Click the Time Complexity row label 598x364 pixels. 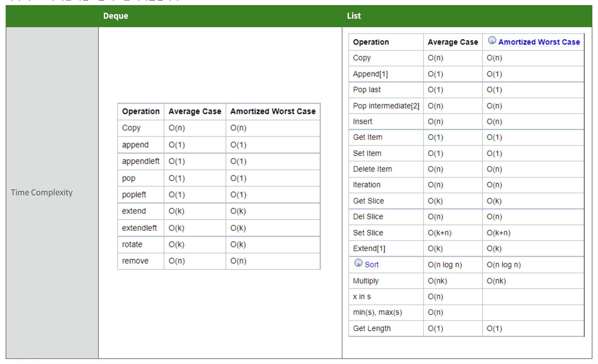point(42,192)
